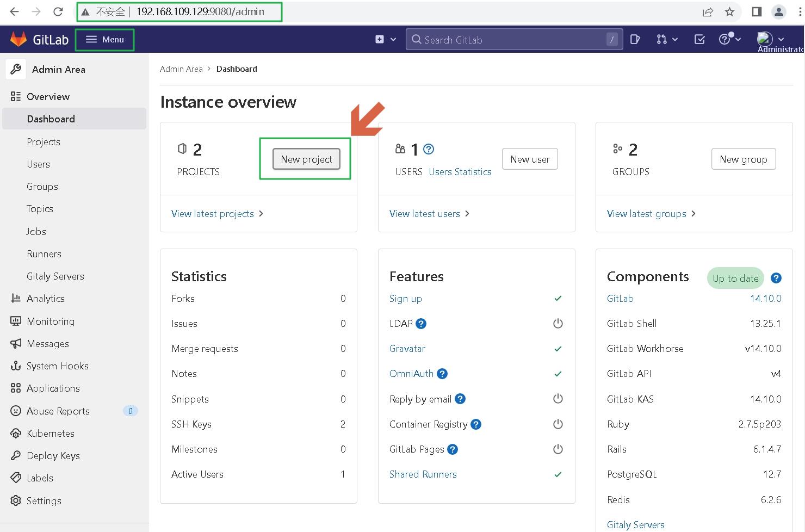Click help icon next to Container Registry
This screenshot has width=805, height=532.
click(476, 424)
